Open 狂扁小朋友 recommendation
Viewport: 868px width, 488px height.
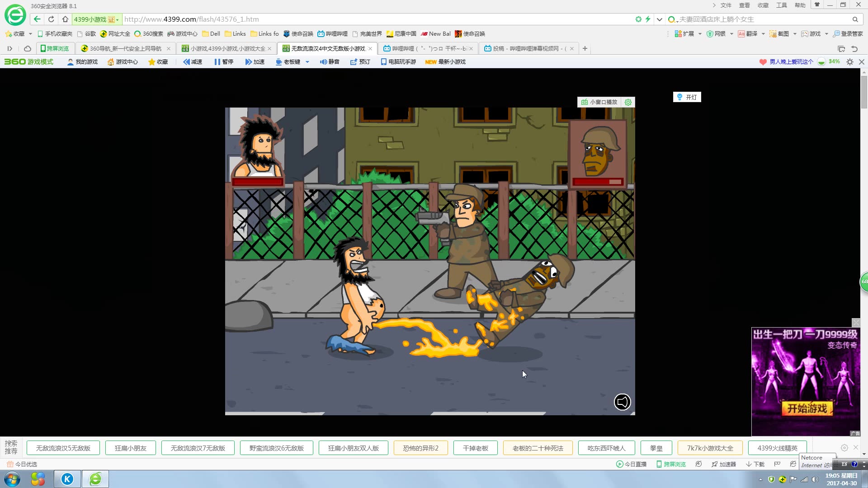[131, 448]
